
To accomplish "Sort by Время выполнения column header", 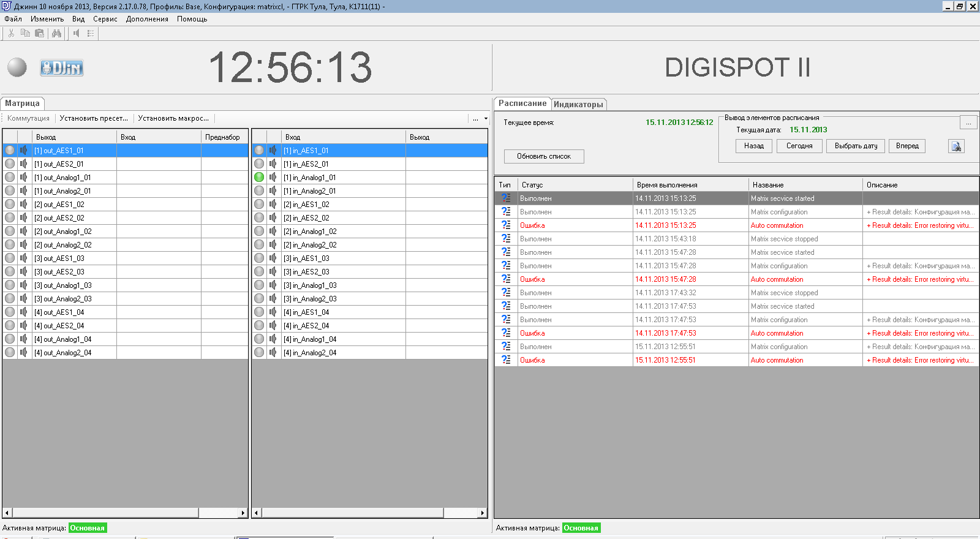I will click(690, 184).
